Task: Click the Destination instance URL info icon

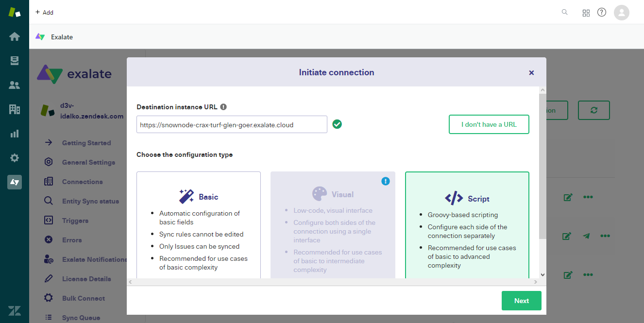Action: pyautogui.click(x=223, y=107)
